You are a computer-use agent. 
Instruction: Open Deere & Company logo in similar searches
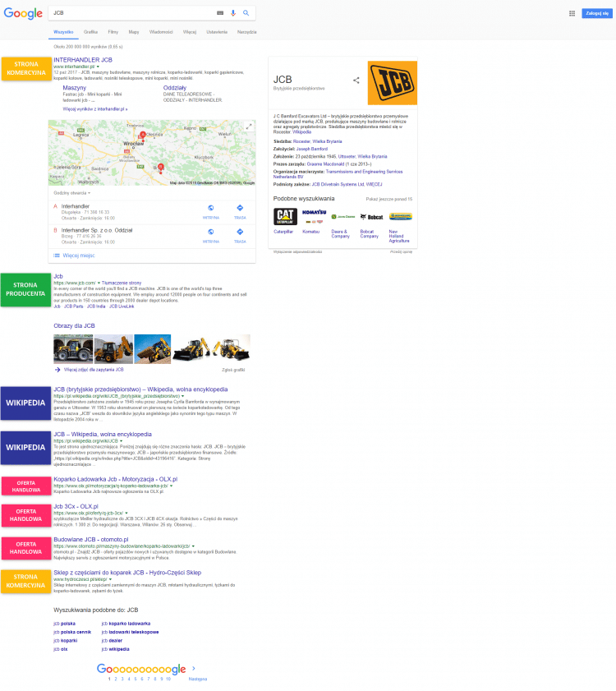[x=343, y=216]
